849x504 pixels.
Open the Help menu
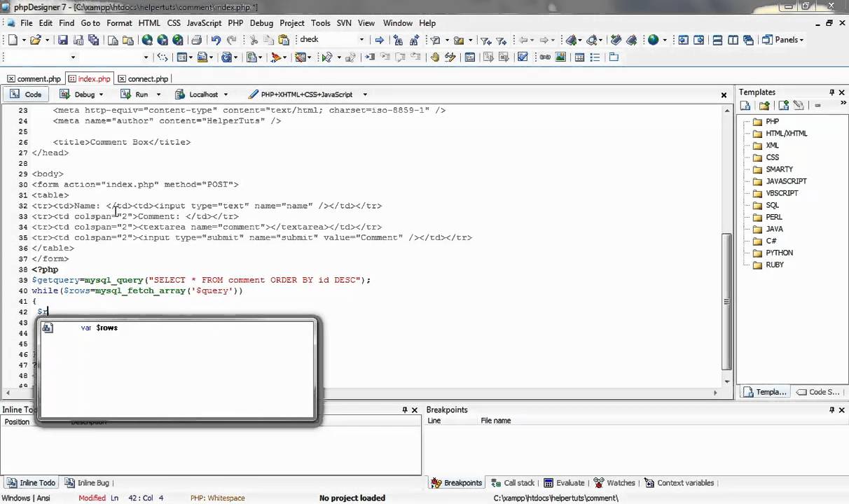(x=427, y=23)
